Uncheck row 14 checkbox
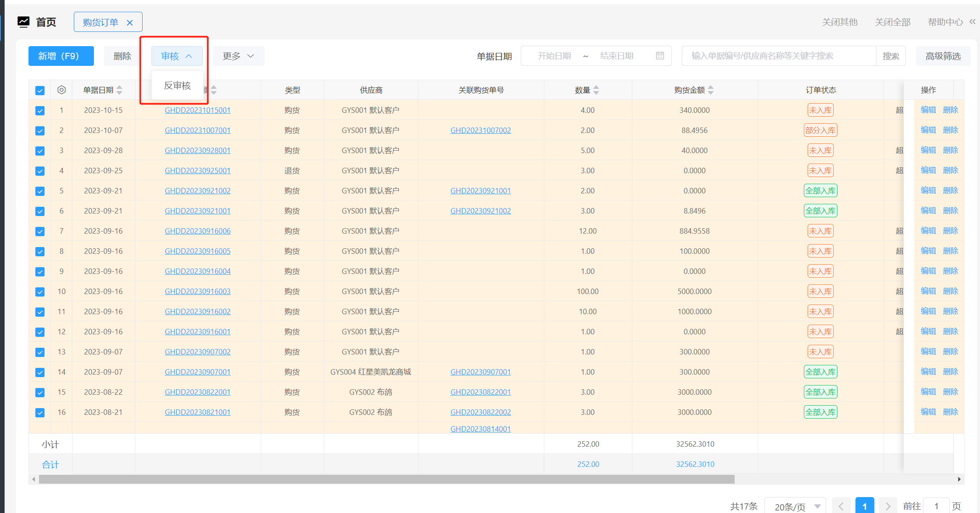The height and width of the screenshot is (513, 980). [x=40, y=372]
